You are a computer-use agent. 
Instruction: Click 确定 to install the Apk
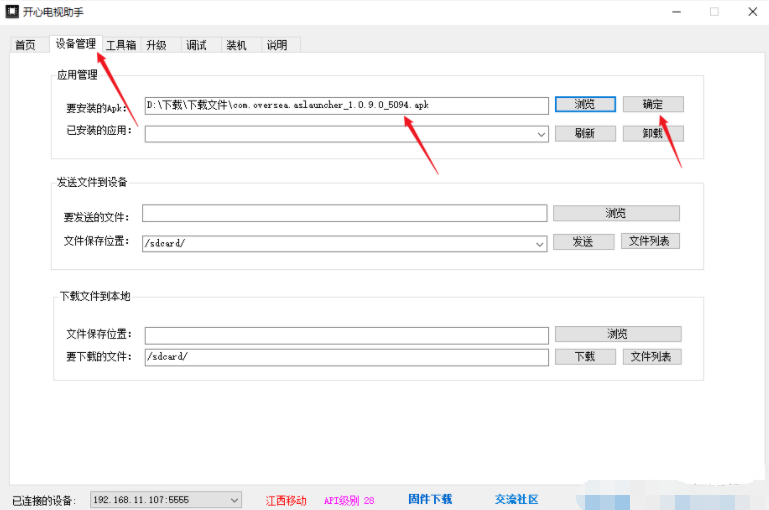(653, 104)
